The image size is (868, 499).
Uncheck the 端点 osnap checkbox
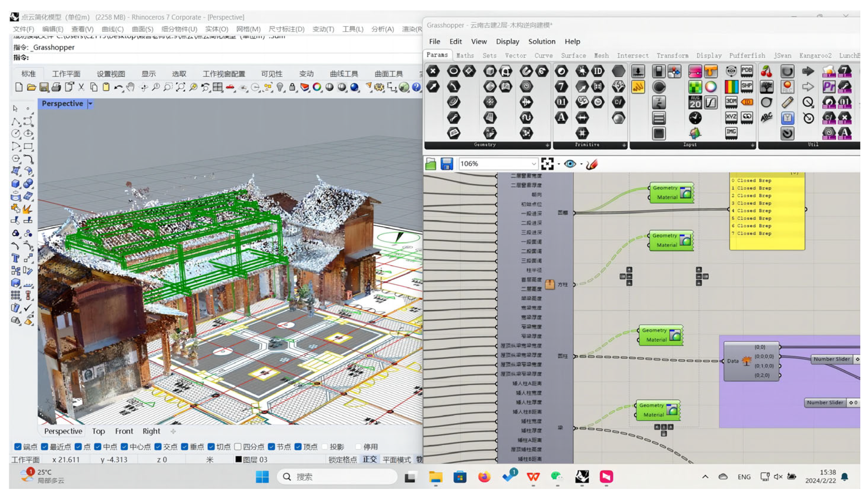[x=18, y=446]
